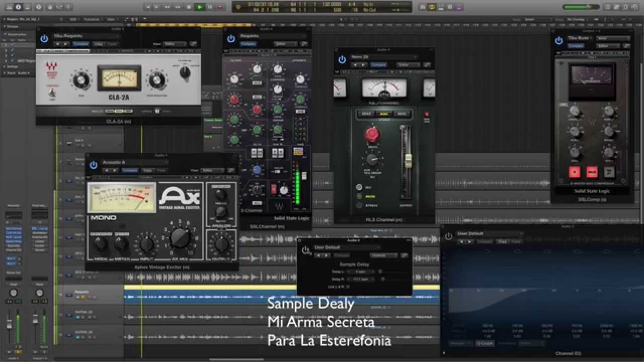Click the Input knob on Aphex Vintage Exciter

click(x=146, y=245)
